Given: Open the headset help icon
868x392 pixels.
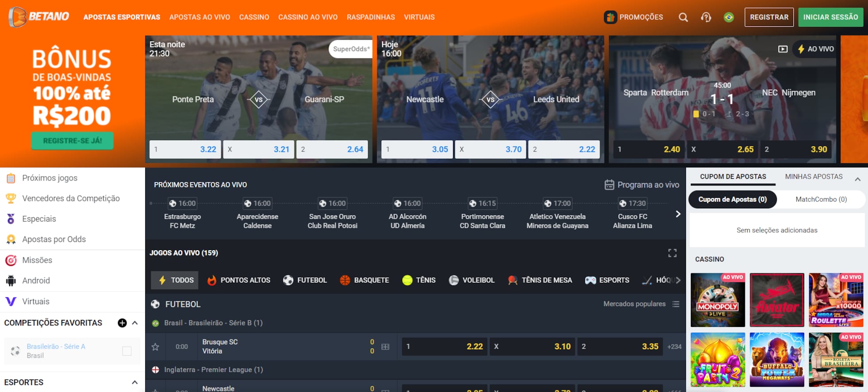Looking at the screenshot, I should tap(706, 17).
